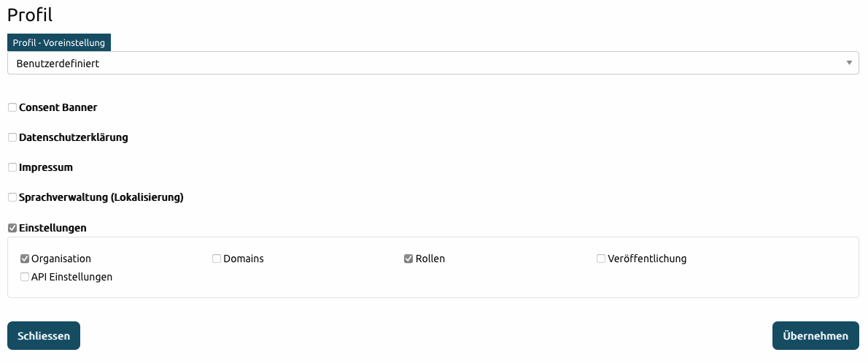Click the Rollen label text
Image resolution: width=868 pixels, height=363 pixels.
[x=430, y=259]
